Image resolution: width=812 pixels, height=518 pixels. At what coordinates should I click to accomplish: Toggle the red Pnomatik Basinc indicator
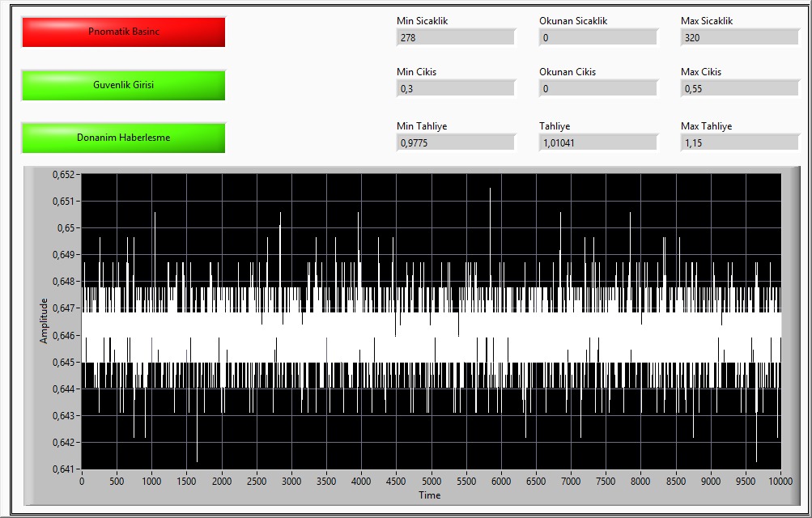pos(123,32)
